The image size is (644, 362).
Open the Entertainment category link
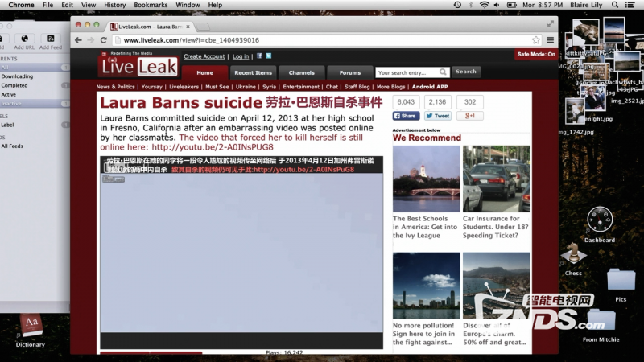pyautogui.click(x=301, y=87)
